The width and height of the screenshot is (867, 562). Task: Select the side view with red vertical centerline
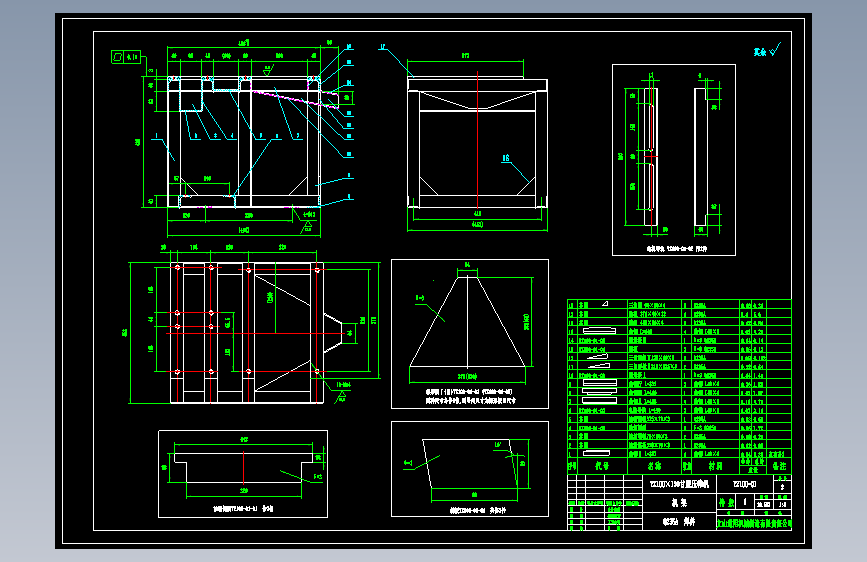[x=477, y=143]
